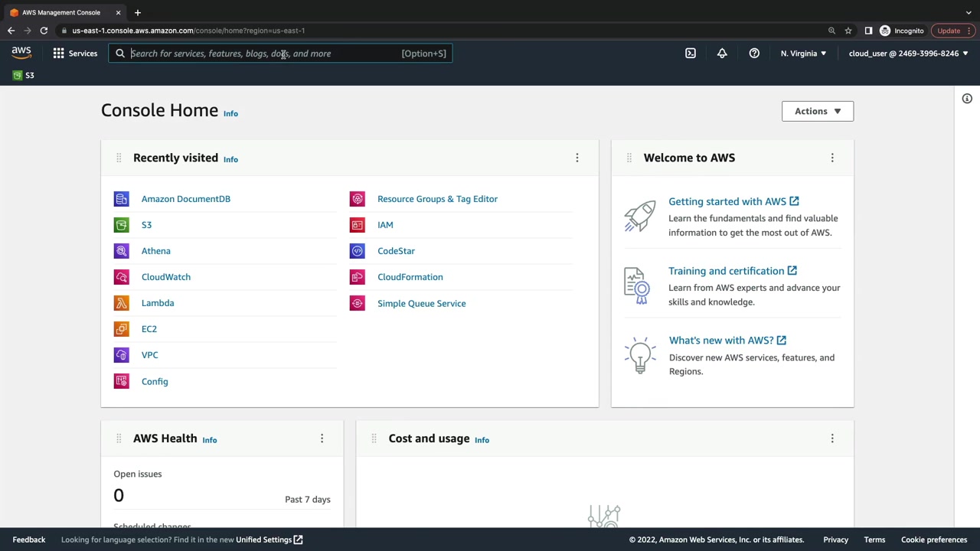Image resolution: width=980 pixels, height=551 pixels.
Task: Open the info panel icon at the right edge
Action: [x=967, y=99]
